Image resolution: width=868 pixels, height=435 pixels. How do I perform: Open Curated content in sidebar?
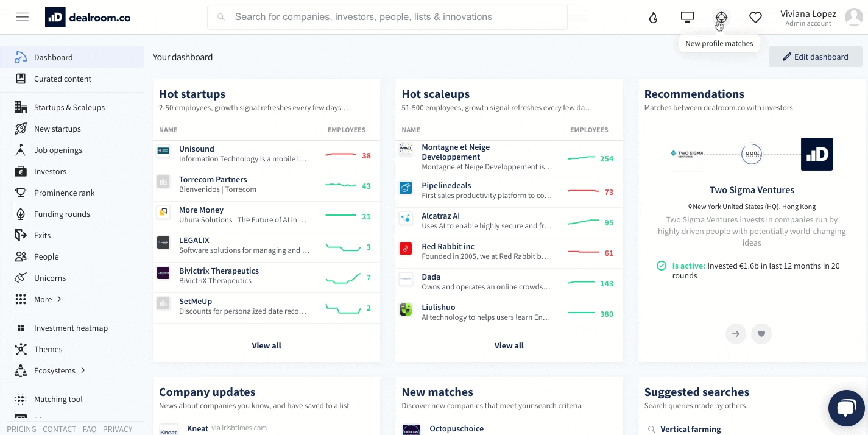[63, 79]
